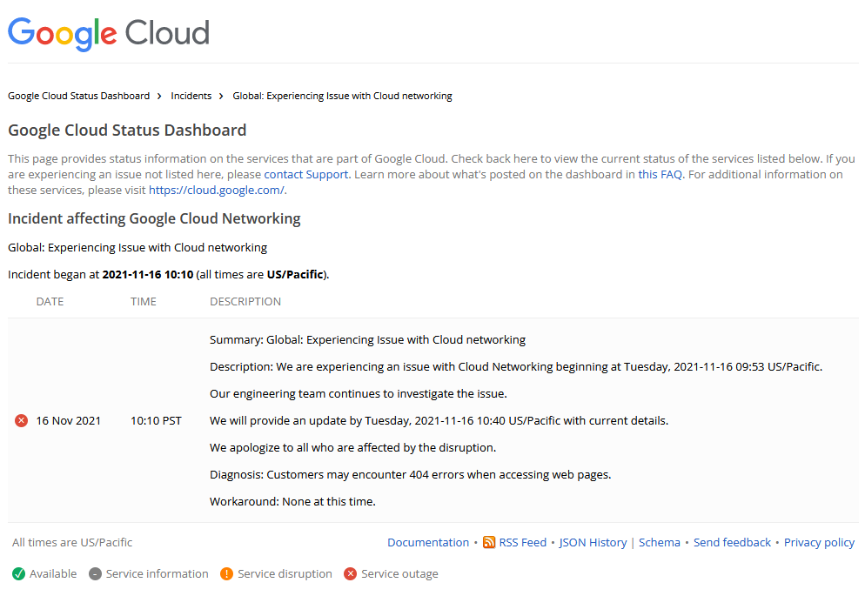865x616 pixels.
Task: Click the All times are US/Pacific footer note
Action: [72, 543]
